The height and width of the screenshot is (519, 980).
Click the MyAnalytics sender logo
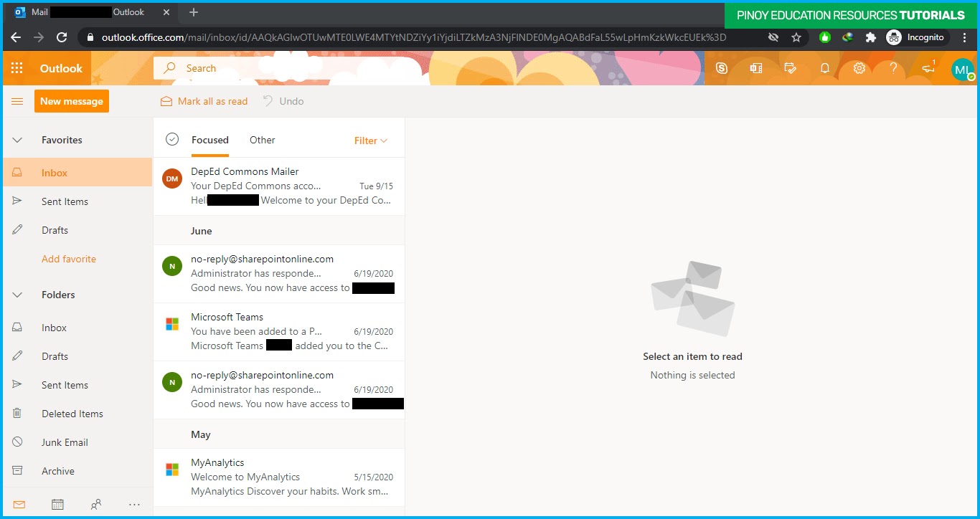point(172,470)
